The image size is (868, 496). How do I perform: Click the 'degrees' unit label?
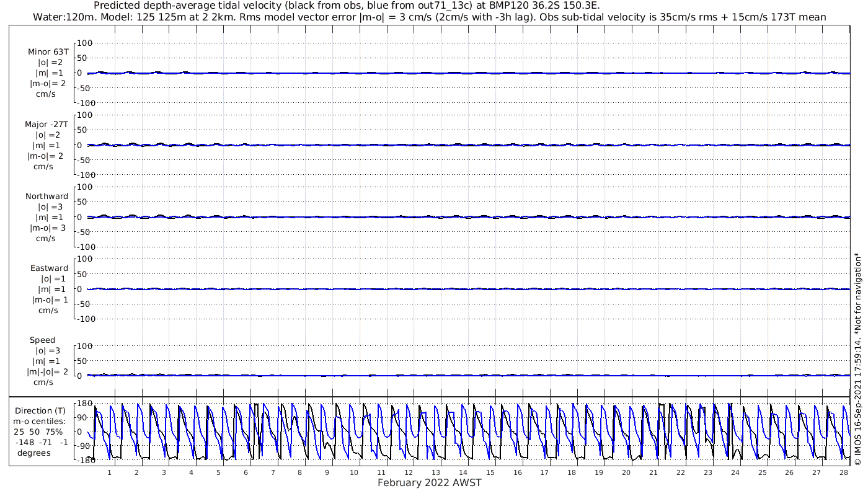click(34, 453)
